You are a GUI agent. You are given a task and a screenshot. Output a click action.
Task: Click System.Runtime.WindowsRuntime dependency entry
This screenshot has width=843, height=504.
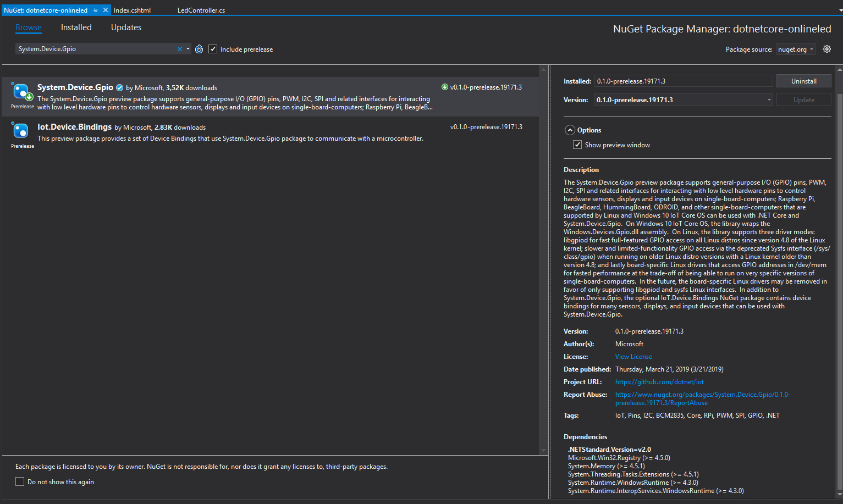click(x=633, y=483)
